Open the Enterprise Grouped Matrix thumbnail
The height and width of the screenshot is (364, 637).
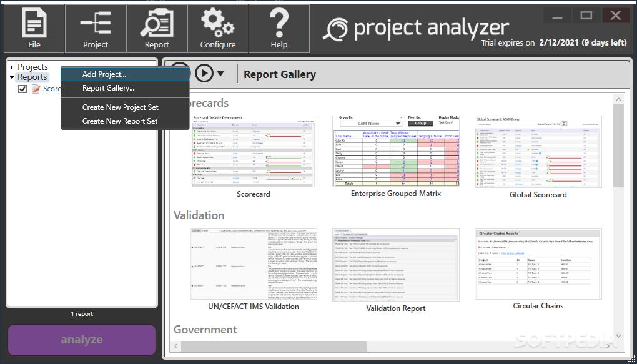396,151
